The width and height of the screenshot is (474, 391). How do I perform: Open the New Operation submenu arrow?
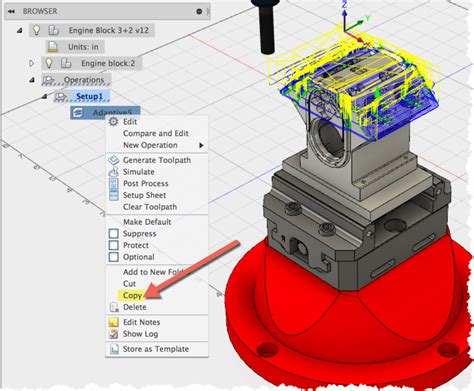201,145
